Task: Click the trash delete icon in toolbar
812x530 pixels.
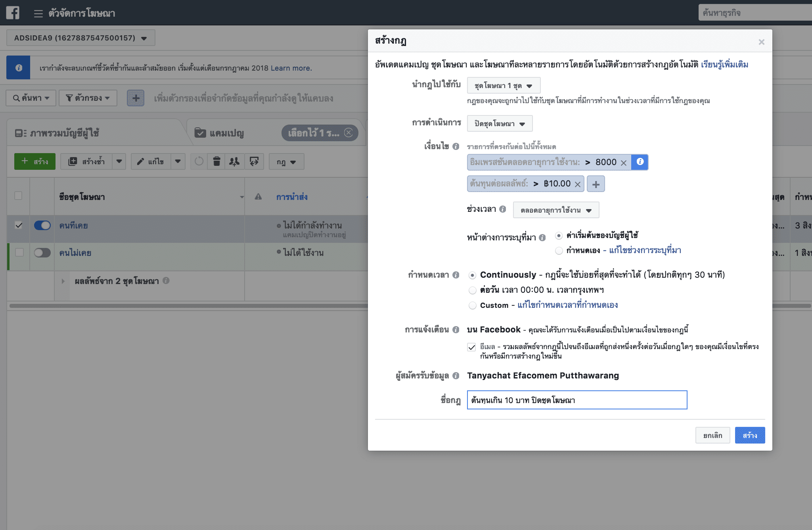Action: (x=216, y=161)
